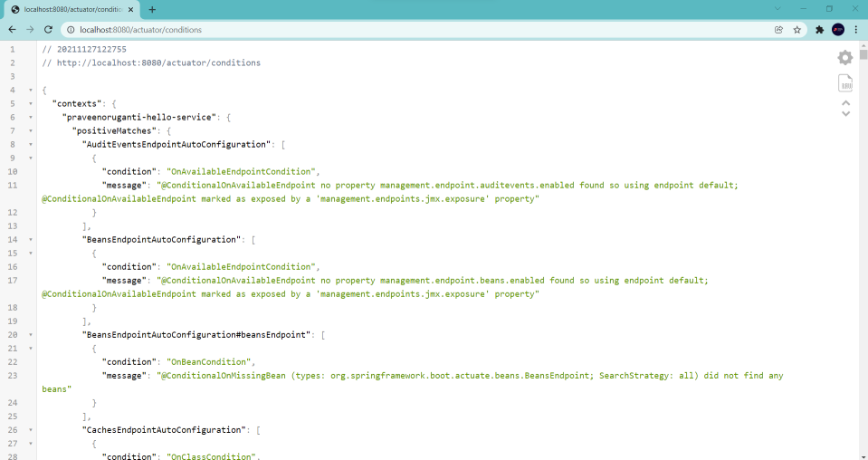Viewport: 868px width, 460px height.
Task: Toggle raw JSON view icon
Action: tap(845, 83)
